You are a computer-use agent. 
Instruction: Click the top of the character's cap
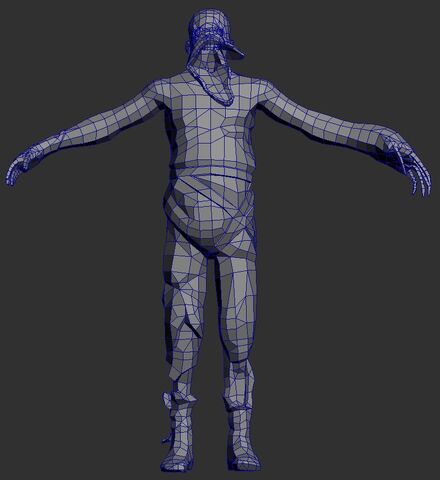pyautogui.click(x=209, y=18)
